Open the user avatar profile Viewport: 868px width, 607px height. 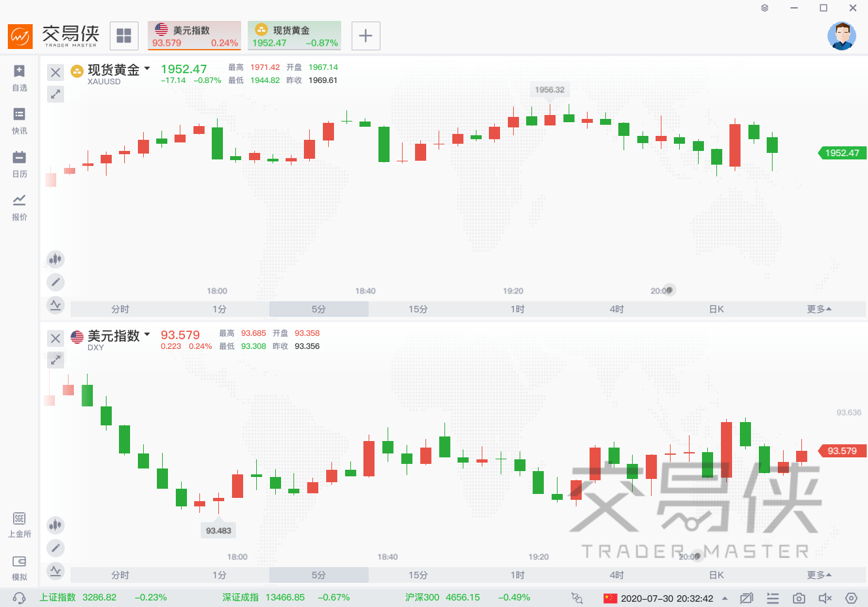tap(842, 36)
